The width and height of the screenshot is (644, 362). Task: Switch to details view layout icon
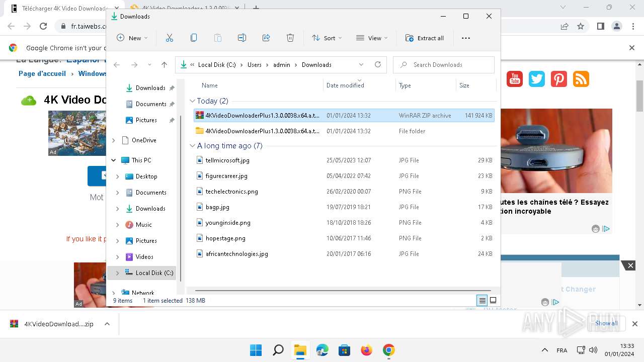pos(482,300)
